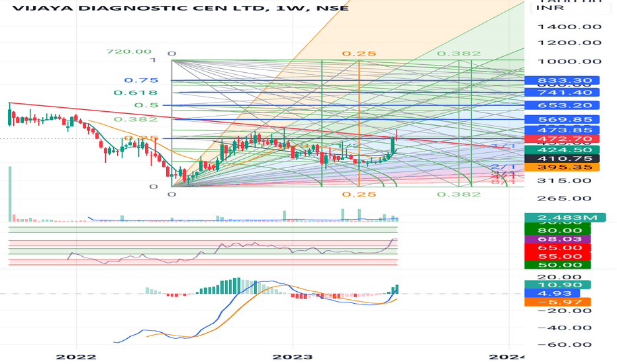
Task: Select the 1200.00 price axis label
Action: coord(569,42)
